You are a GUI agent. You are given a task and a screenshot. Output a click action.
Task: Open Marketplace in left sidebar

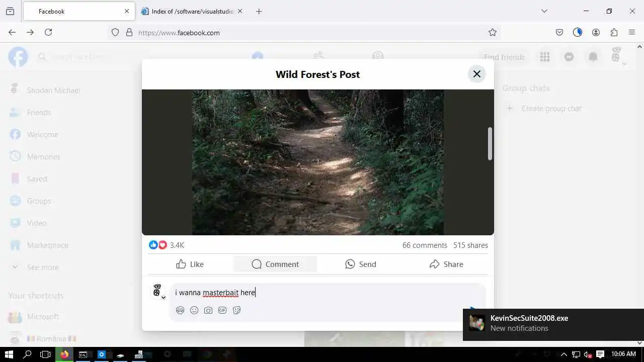point(47,245)
